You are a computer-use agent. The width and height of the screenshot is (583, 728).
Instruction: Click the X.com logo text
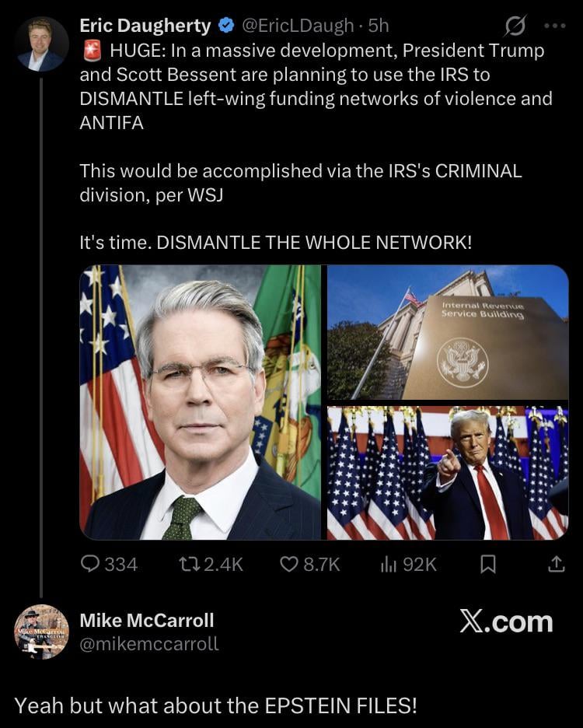click(506, 621)
